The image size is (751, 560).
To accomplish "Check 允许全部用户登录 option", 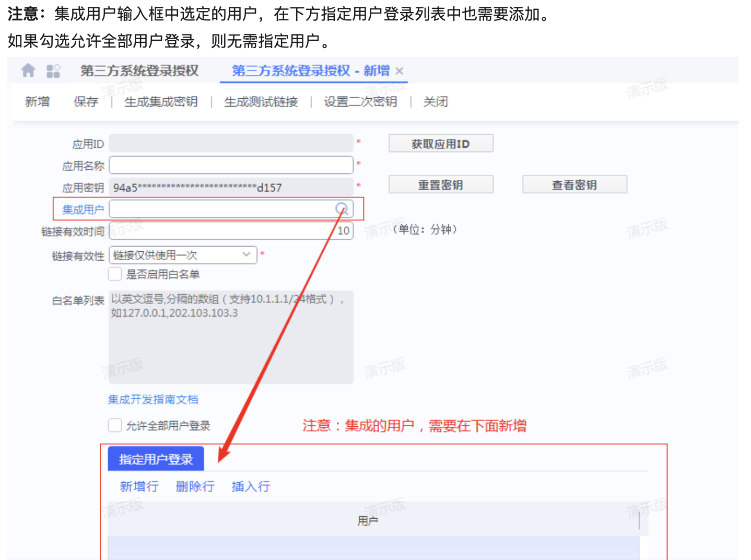I will (x=115, y=425).
